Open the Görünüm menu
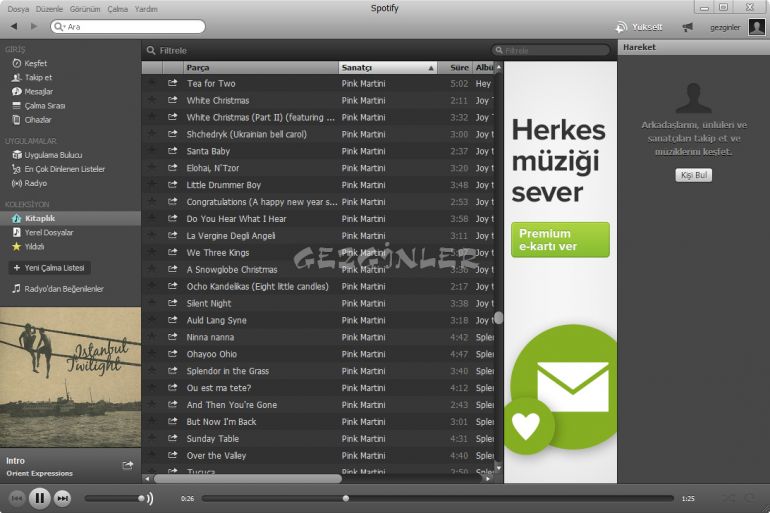Screen dimensions: 770x513 tap(85, 9)
